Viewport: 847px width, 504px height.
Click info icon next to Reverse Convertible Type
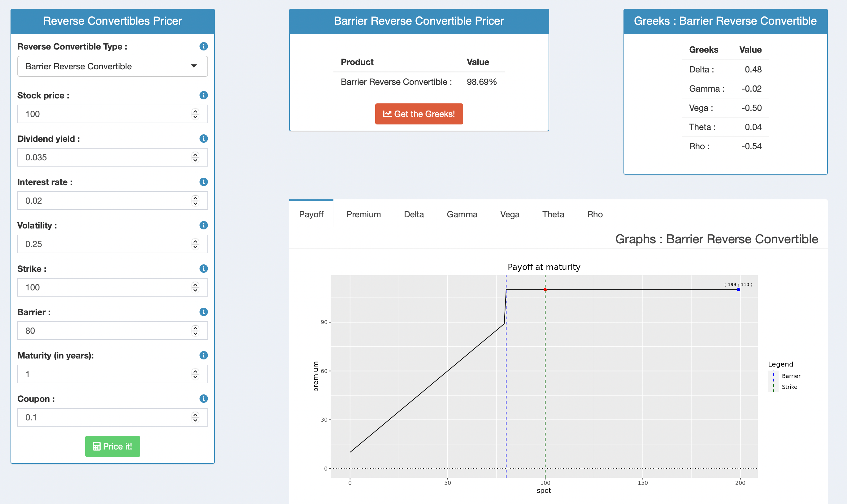[x=203, y=46]
